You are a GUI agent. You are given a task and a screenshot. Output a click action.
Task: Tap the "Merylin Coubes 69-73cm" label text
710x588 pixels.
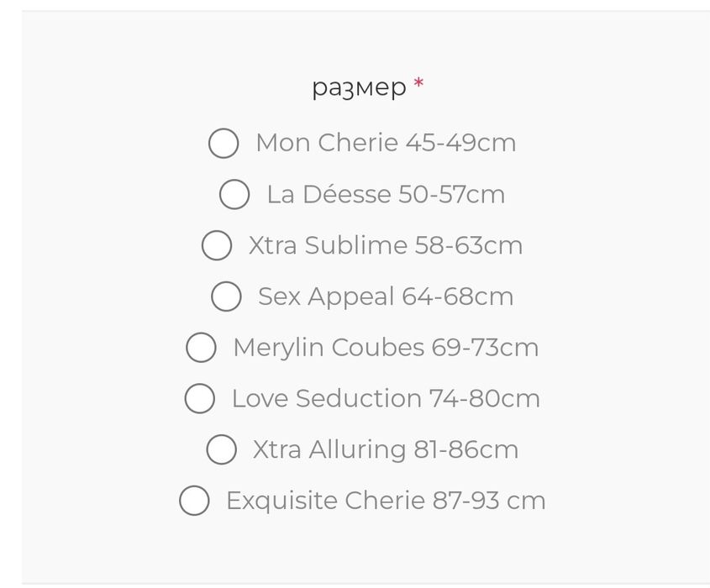point(386,347)
